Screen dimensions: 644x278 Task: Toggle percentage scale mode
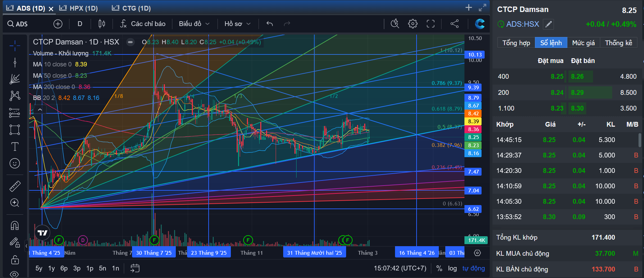439,268
